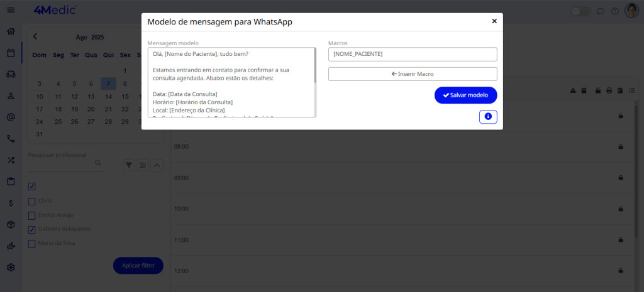Open the clipboard icon in the sidebar

(x=11, y=181)
